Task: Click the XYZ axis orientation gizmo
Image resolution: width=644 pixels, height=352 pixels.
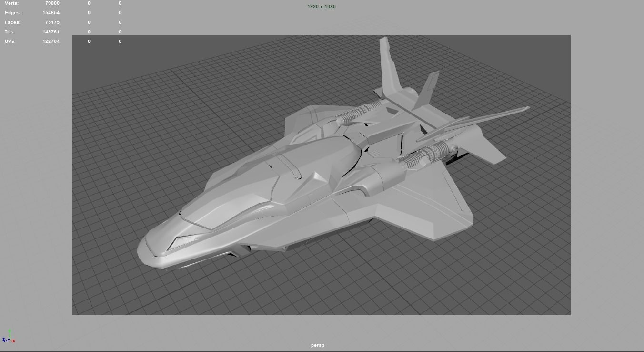Action: tap(9, 336)
